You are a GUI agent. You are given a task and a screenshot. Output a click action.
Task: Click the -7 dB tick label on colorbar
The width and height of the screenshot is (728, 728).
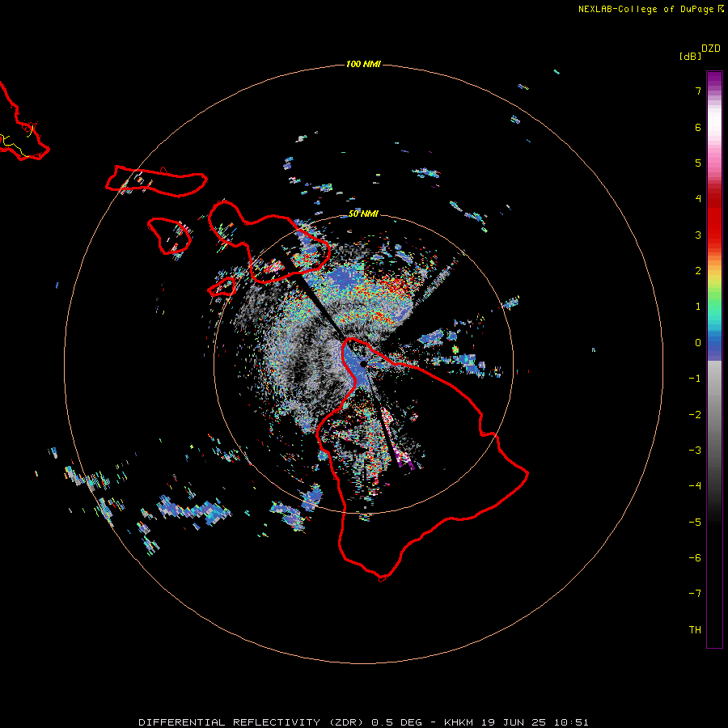[x=695, y=594]
